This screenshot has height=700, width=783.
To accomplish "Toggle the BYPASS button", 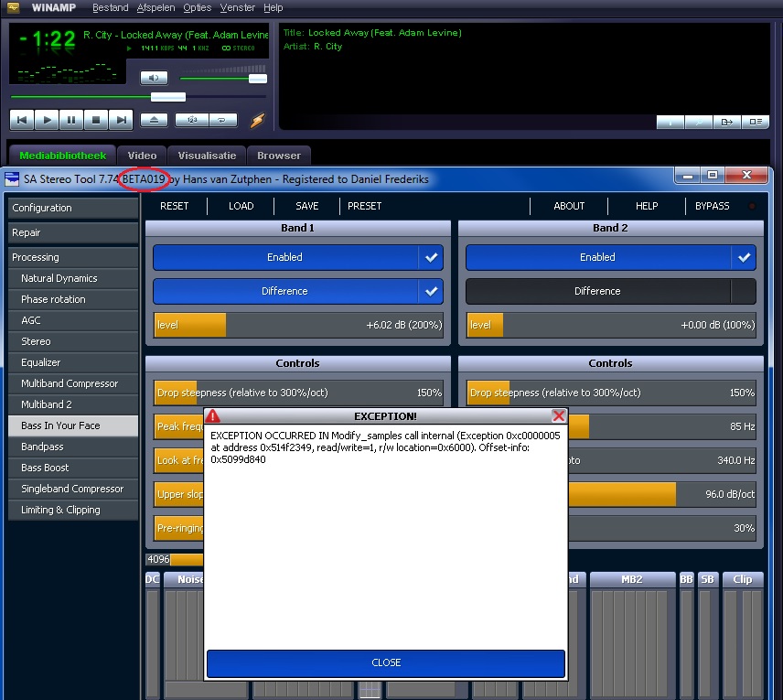I will coord(712,206).
